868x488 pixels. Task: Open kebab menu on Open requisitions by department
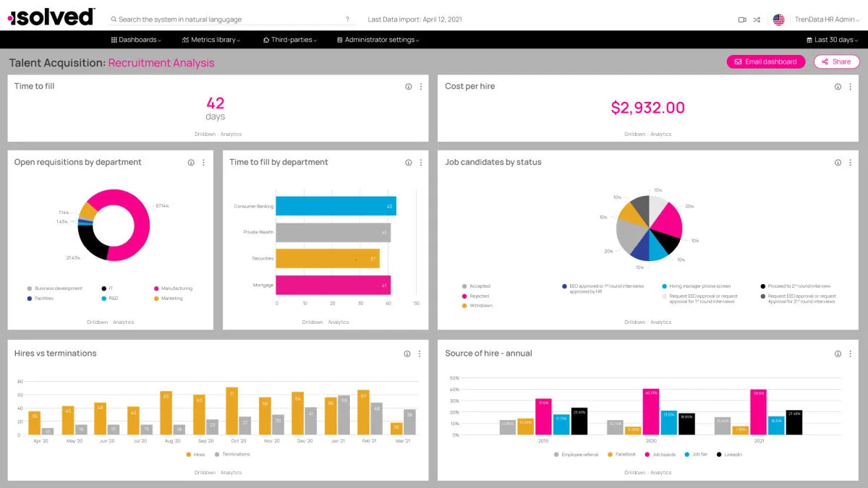pos(203,163)
